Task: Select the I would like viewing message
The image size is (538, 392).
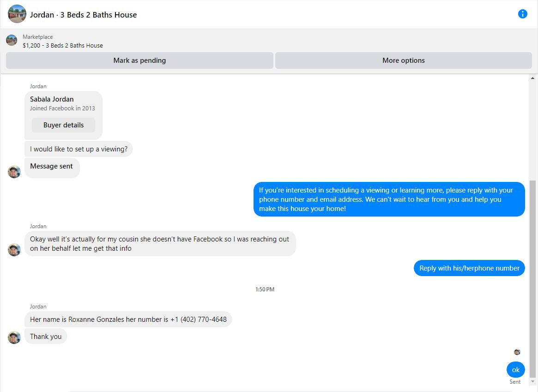Action: pyautogui.click(x=79, y=149)
